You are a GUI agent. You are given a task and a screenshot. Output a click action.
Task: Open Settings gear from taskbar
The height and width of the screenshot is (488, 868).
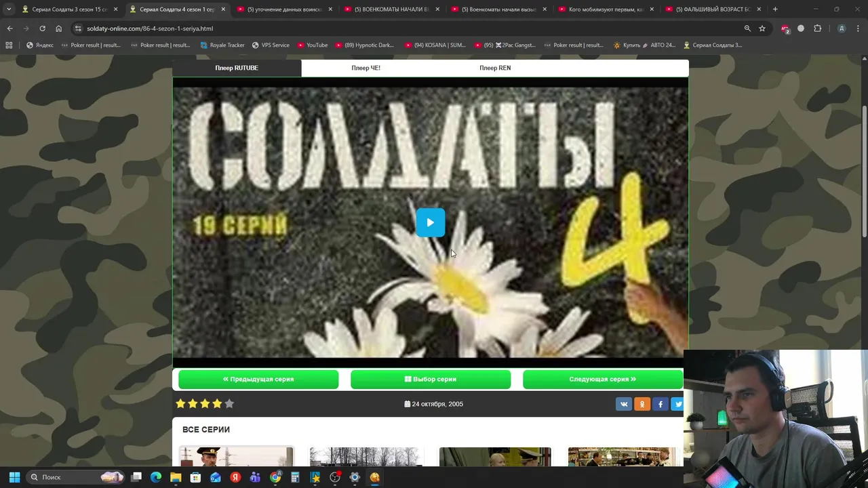click(x=355, y=477)
